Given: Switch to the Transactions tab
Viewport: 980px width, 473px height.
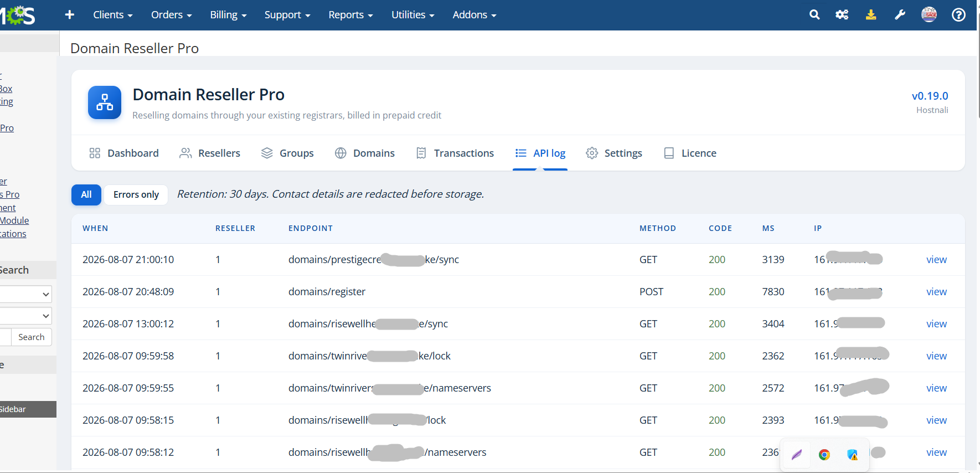Looking at the screenshot, I should pyautogui.click(x=455, y=153).
